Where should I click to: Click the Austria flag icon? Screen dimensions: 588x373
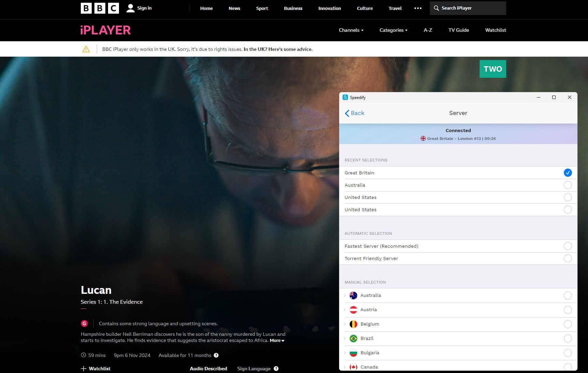coord(353,310)
